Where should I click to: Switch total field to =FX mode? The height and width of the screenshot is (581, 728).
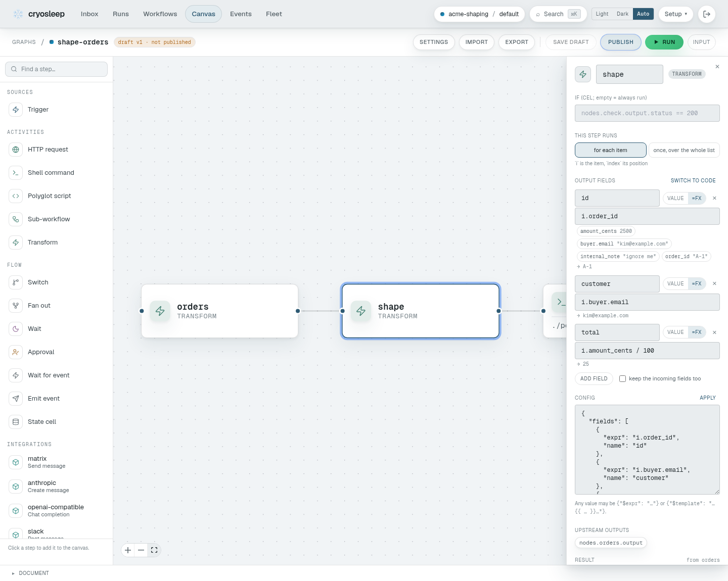pos(697,332)
